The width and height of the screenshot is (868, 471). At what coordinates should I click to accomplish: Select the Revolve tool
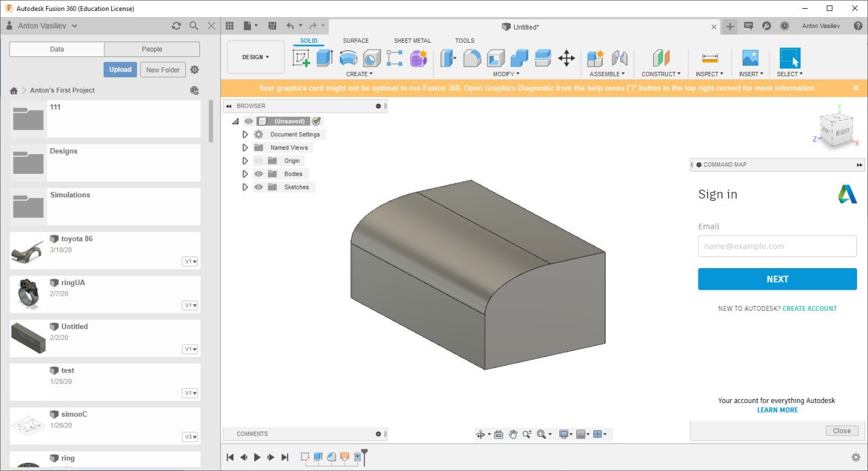(348, 58)
